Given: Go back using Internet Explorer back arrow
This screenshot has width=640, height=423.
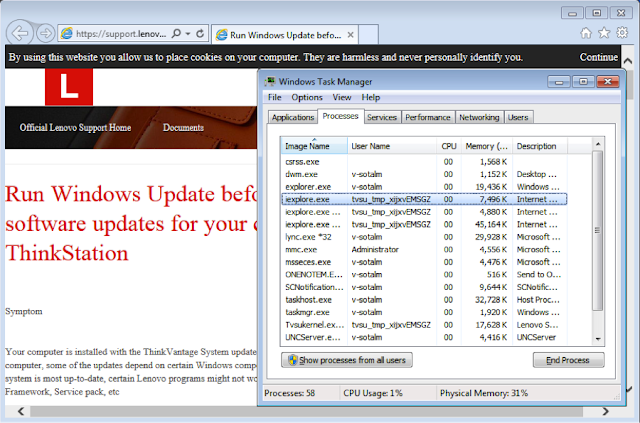Looking at the screenshot, I should (20, 33).
